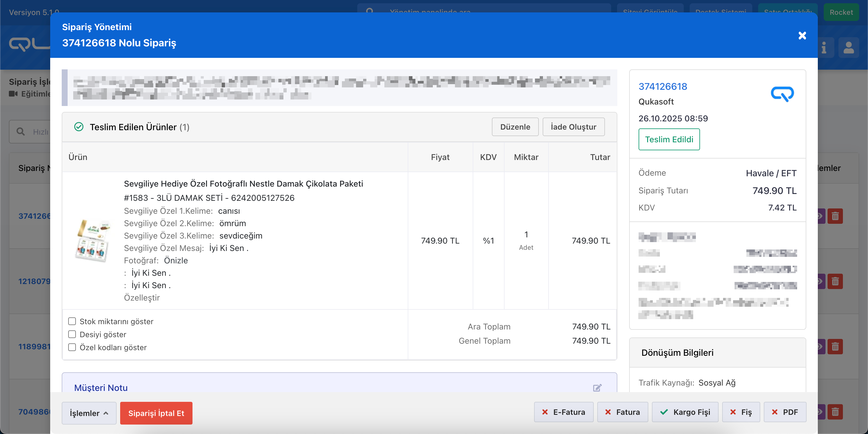This screenshot has width=868, height=434.
Task: Click the Teslim Edildi status button
Action: click(669, 139)
